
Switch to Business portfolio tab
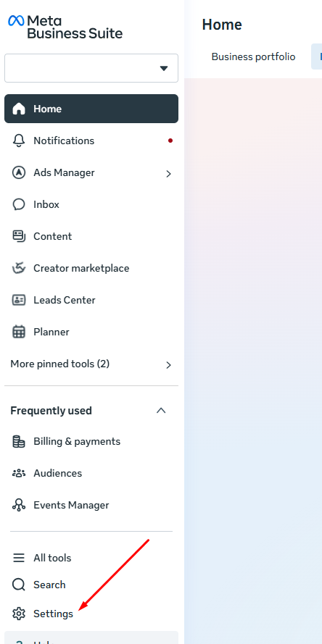[x=253, y=57]
